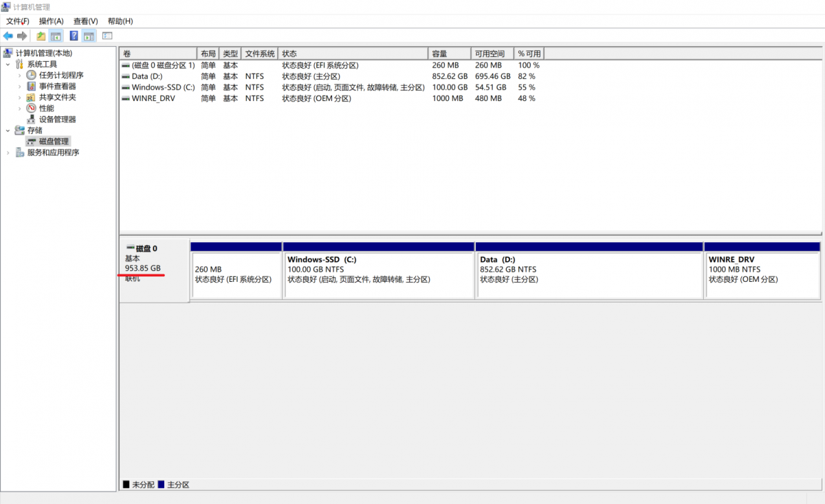Expand the 事件查看器 tree node
The image size is (825, 504).
coord(19,86)
